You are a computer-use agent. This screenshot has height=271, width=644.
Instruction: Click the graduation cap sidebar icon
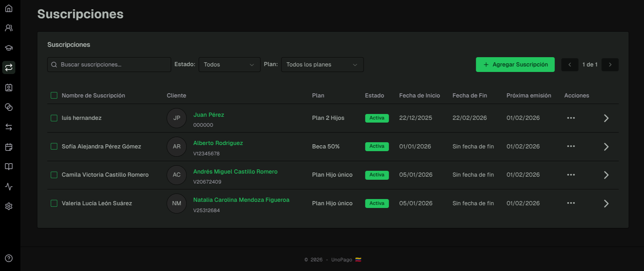(9, 48)
